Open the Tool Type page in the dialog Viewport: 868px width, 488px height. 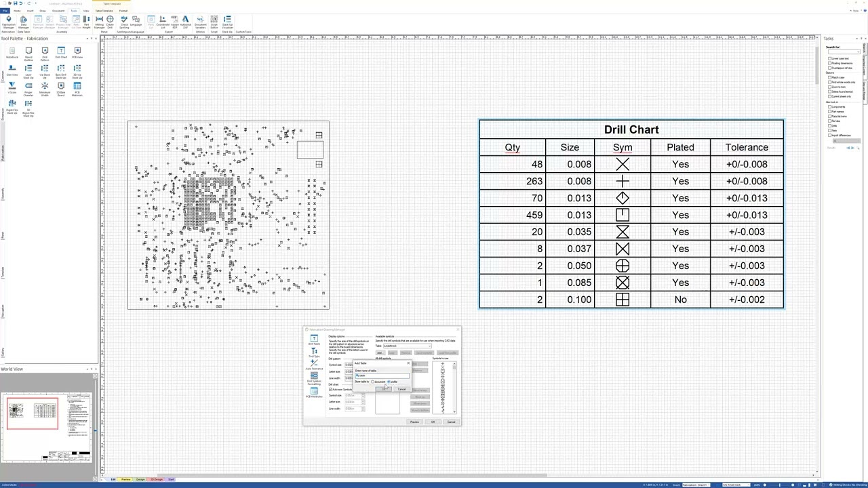314,353
